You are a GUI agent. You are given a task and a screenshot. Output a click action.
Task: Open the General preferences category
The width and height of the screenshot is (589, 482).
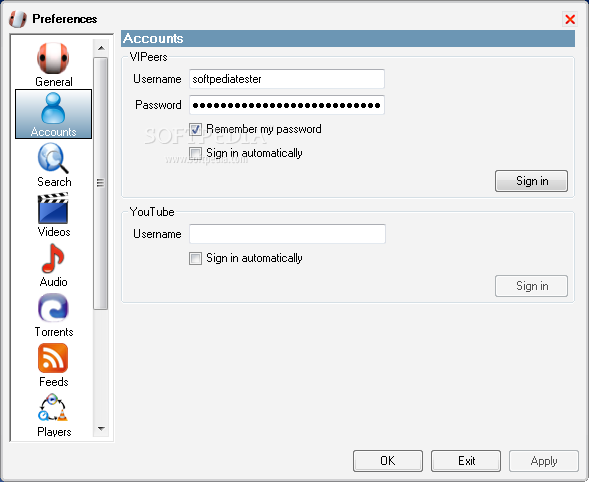(53, 65)
